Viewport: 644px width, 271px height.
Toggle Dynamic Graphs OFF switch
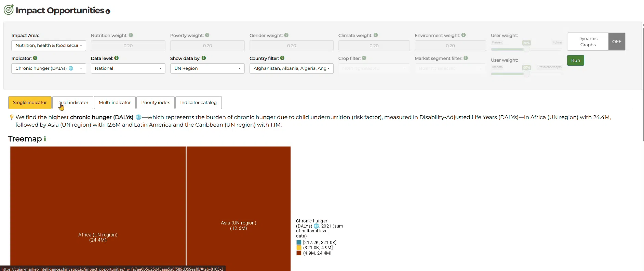point(617,42)
